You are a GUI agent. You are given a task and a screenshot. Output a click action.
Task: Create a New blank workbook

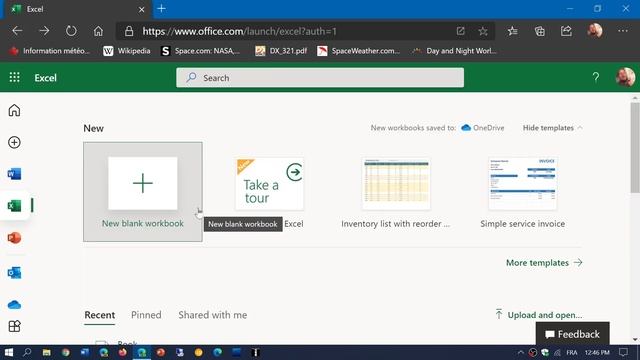(143, 192)
